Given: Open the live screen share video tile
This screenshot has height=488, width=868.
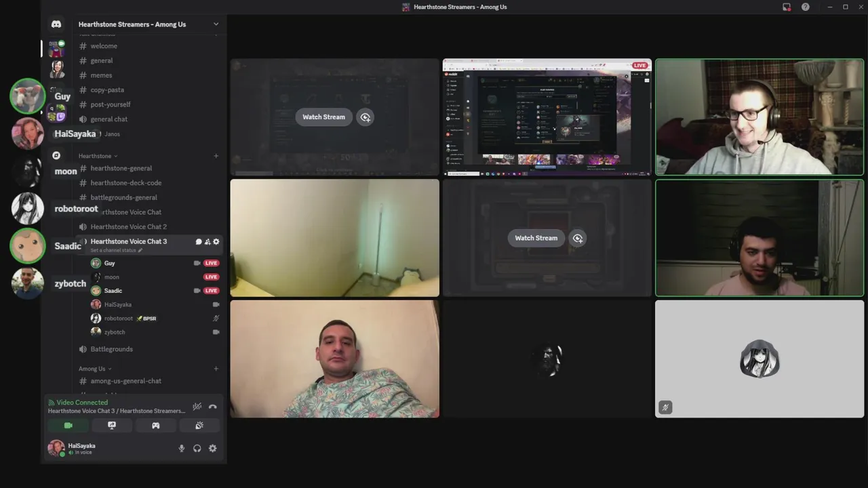Looking at the screenshot, I should click(x=547, y=117).
